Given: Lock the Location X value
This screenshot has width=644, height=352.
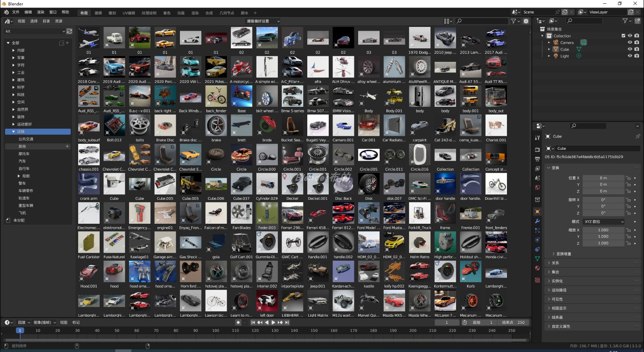Looking at the screenshot, I should tap(628, 178).
